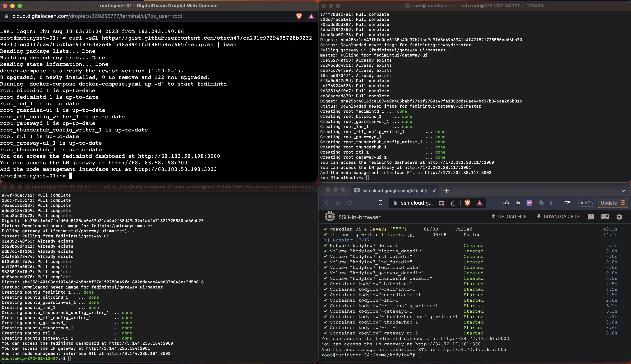Click the lock icon beside ssh.cloud.g...

coord(395,203)
